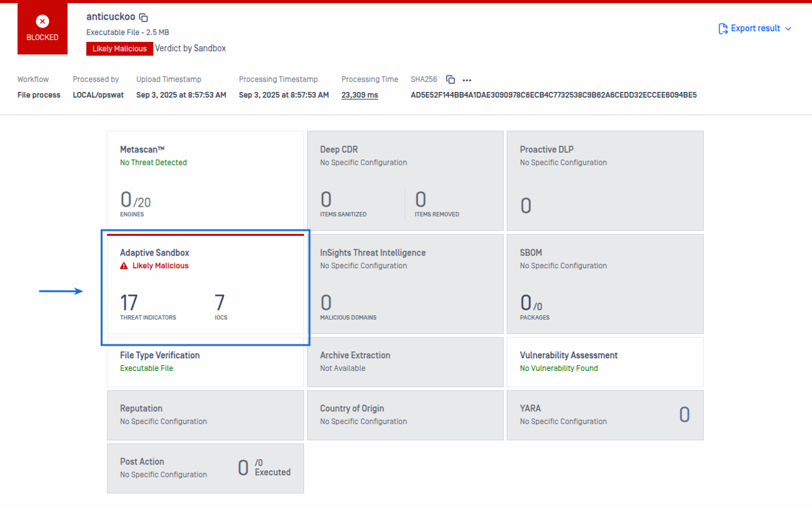This screenshot has width=812, height=511.
Task: Expand the Export result dropdown arrow
Action: pyautogui.click(x=789, y=29)
